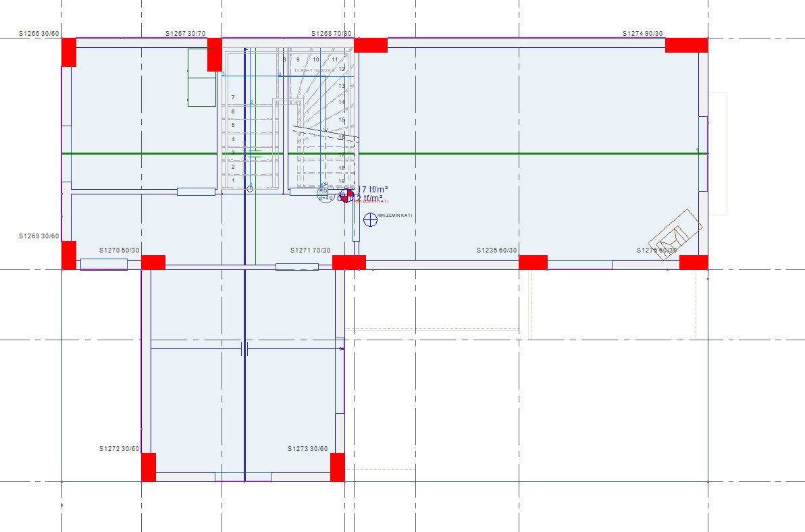Select the KM (ZEMİN KAT) text label
Image resolution: width=805 pixels, height=532 pixels.
pos(396,215)
